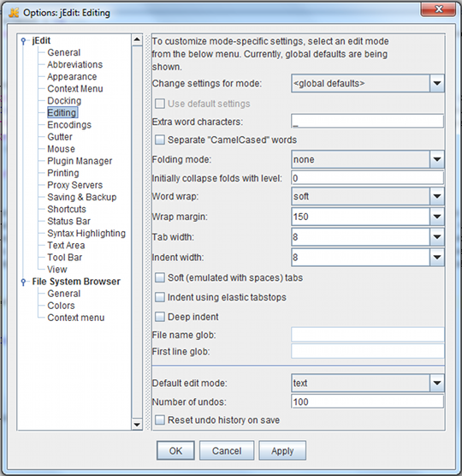Click the jEdit icon in title bar
The height and width of the screenshot is (476, 462).
pos(14,13)
